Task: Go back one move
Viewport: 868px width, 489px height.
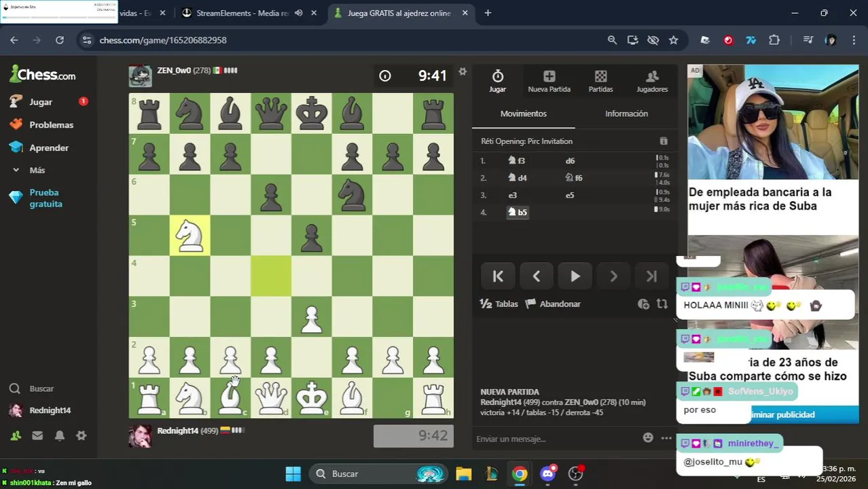Action: point(537,276)
